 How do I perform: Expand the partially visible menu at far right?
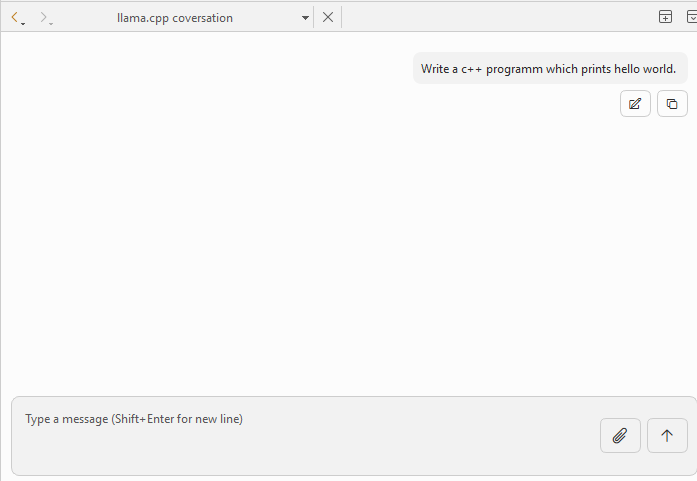691,17
